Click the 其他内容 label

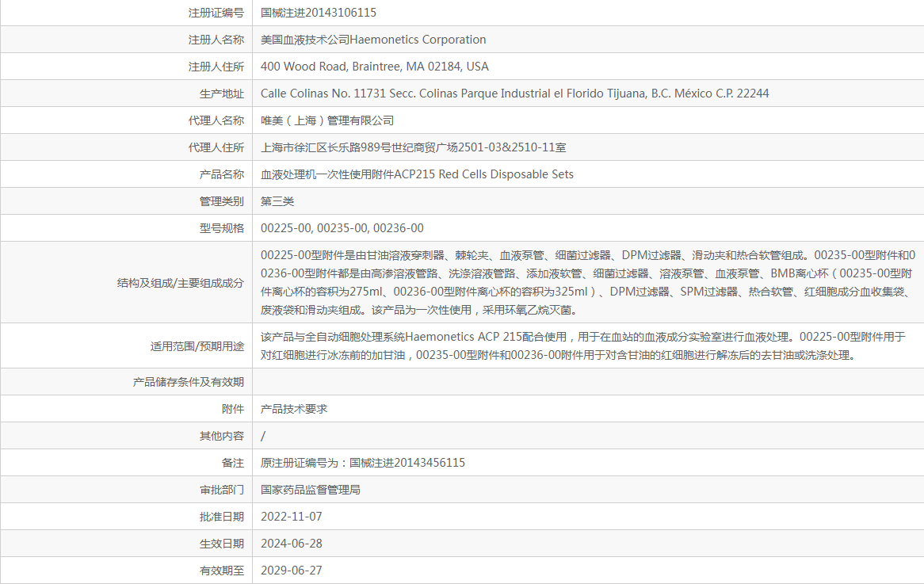coord(222,436)
